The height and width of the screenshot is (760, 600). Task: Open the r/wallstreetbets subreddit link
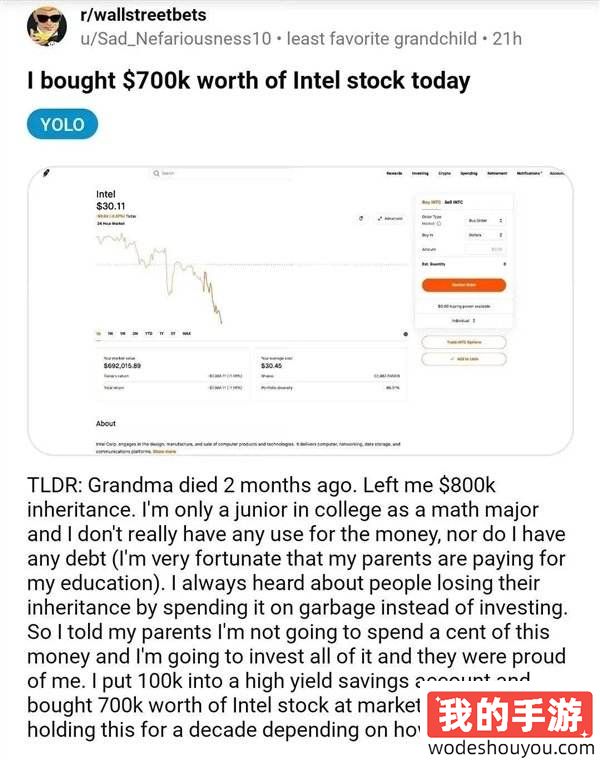click(x=143, y=15)
